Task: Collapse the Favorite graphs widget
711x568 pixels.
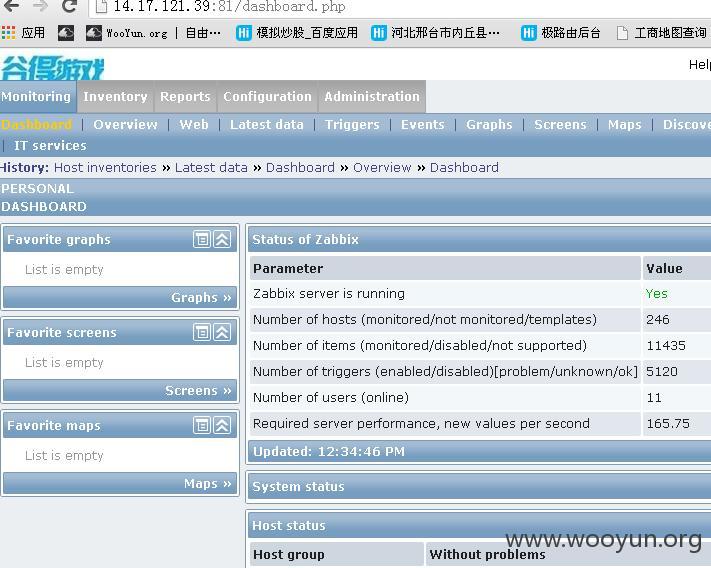Action: [222, 239]
